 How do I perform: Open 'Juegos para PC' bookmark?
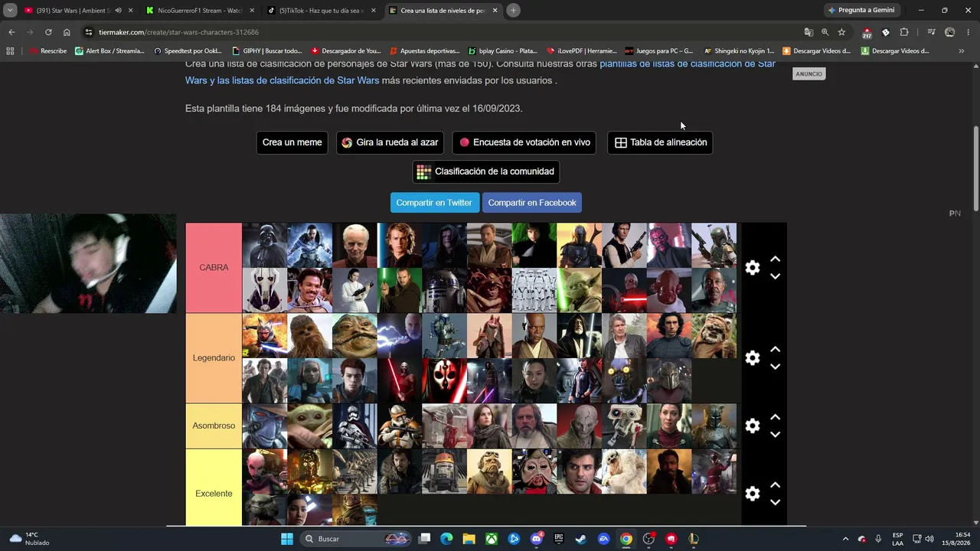(x=659, y=51)
